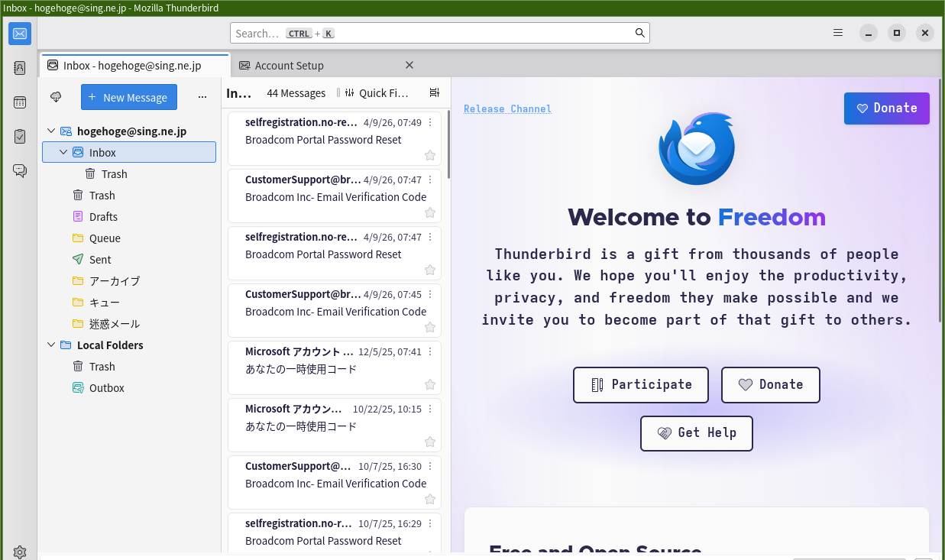Click the Donate button beside Participate
Image resolution: width=945 pixels, height=560 pixels.
[x=771, y=385]
